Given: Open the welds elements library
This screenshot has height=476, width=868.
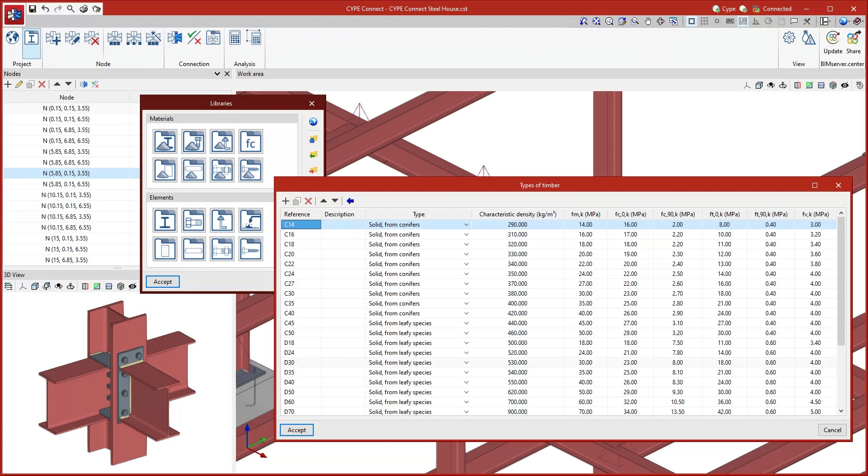Looking at the screenshot, I should point(251,220).
